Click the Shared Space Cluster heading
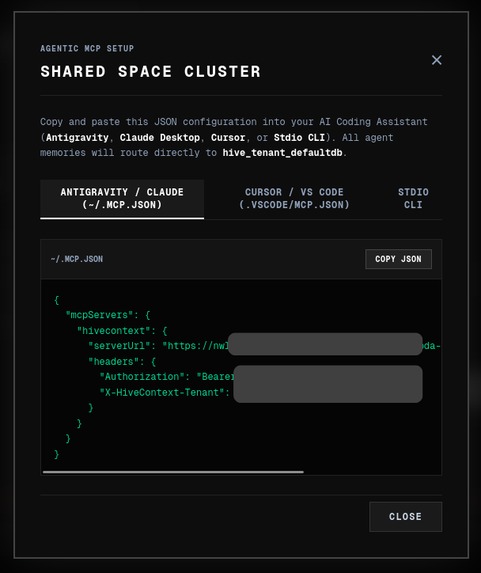 click(151, 72)
